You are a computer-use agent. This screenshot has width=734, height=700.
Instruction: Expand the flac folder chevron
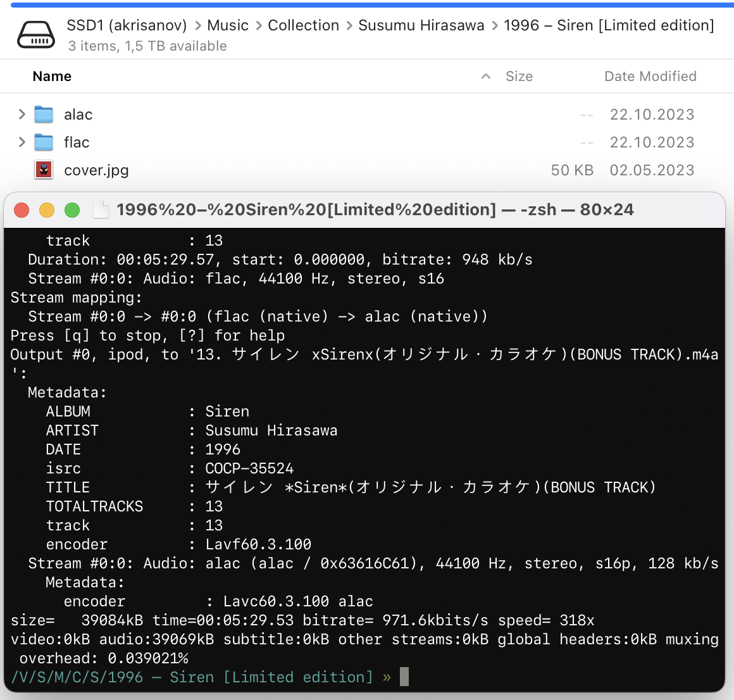(x=22, y=142)
